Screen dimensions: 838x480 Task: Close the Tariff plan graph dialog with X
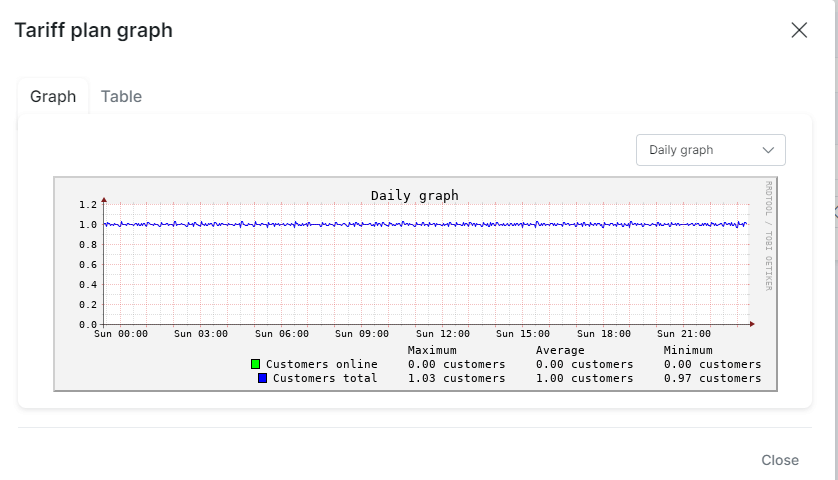point(799,30)
